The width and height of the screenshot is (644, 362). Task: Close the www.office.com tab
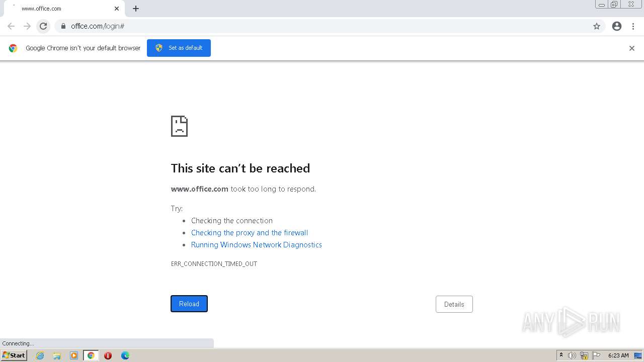pyautogui.click(x=117, y=9)
